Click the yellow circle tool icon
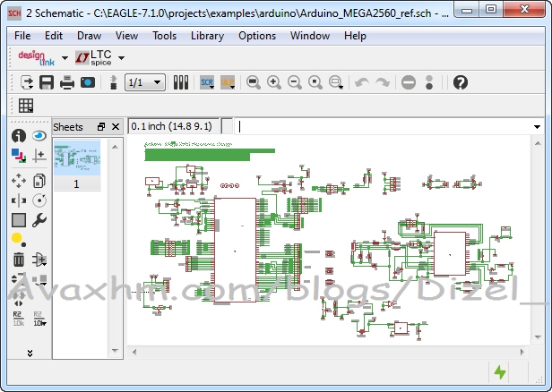 [x=18, y=240]
